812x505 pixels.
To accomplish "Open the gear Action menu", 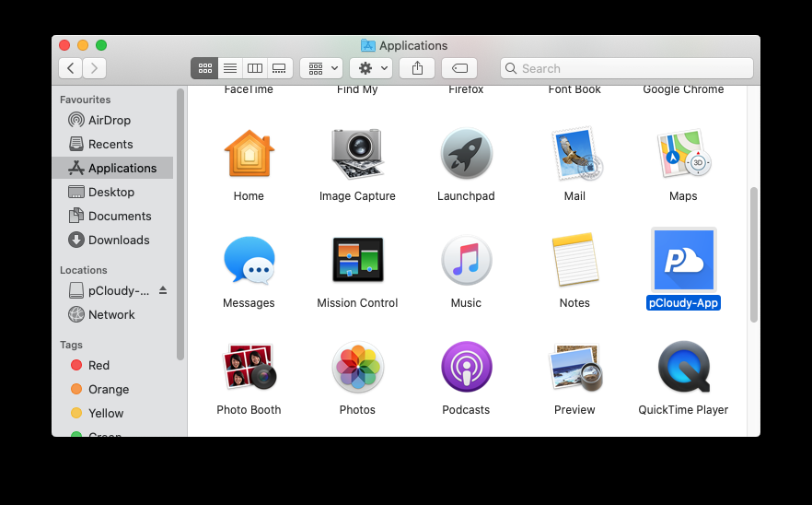I will point(371,68).
